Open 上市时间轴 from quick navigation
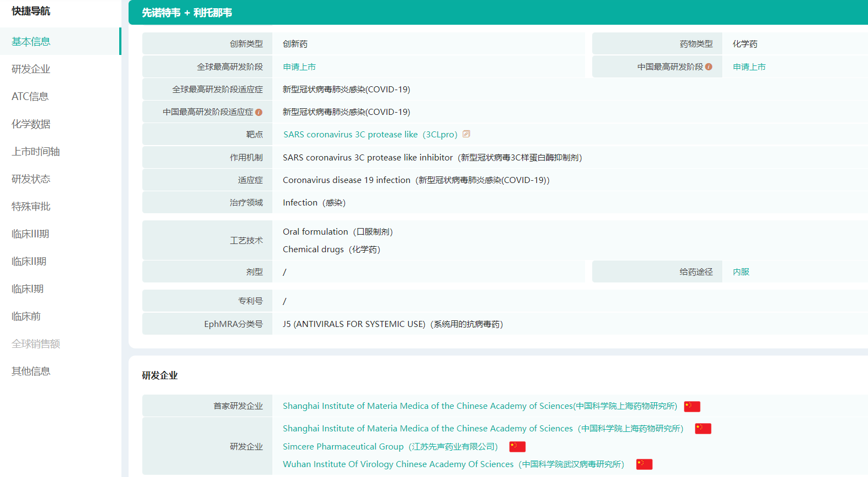The height and width of the screenshot is (477, 868). coord(36,152)
